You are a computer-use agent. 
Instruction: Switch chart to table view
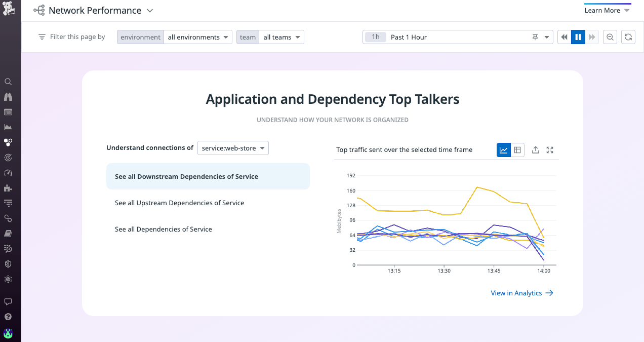pos(517,150)
